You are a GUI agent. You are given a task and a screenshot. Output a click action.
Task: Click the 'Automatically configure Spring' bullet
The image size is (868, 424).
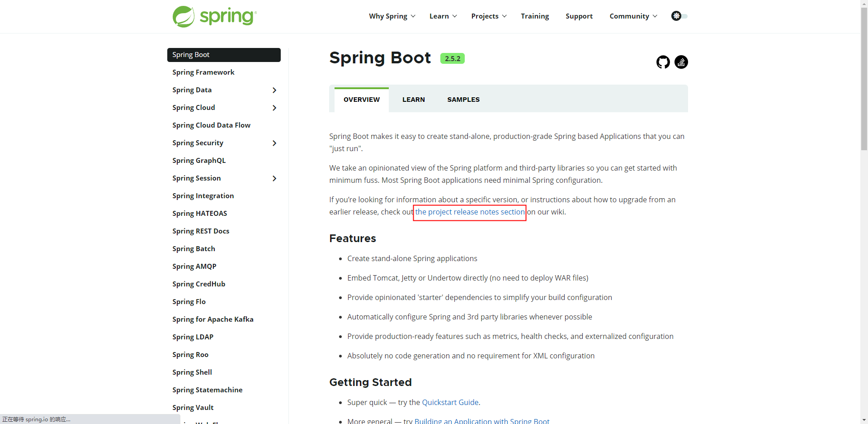(x=470, y=317)
